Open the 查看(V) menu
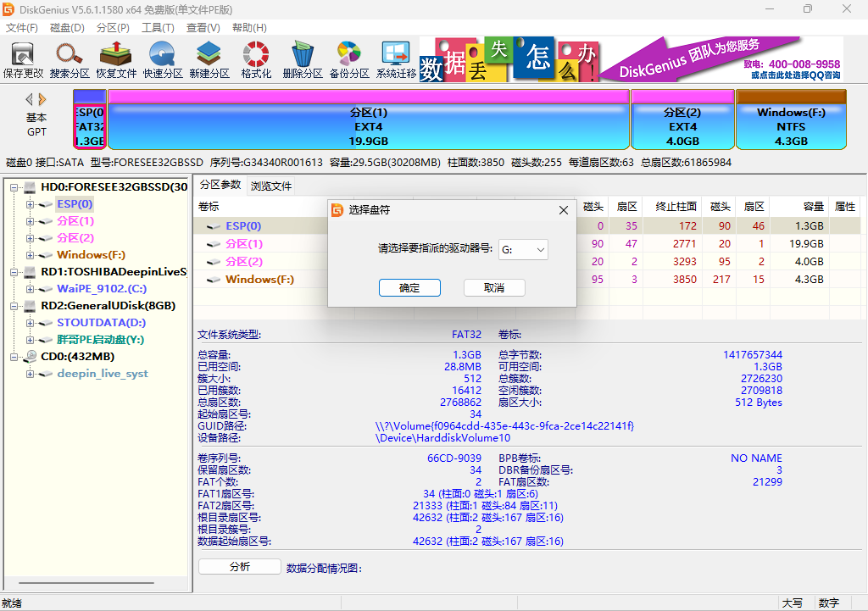The width and height of the screenshot is (868, 611). (203, 28)
